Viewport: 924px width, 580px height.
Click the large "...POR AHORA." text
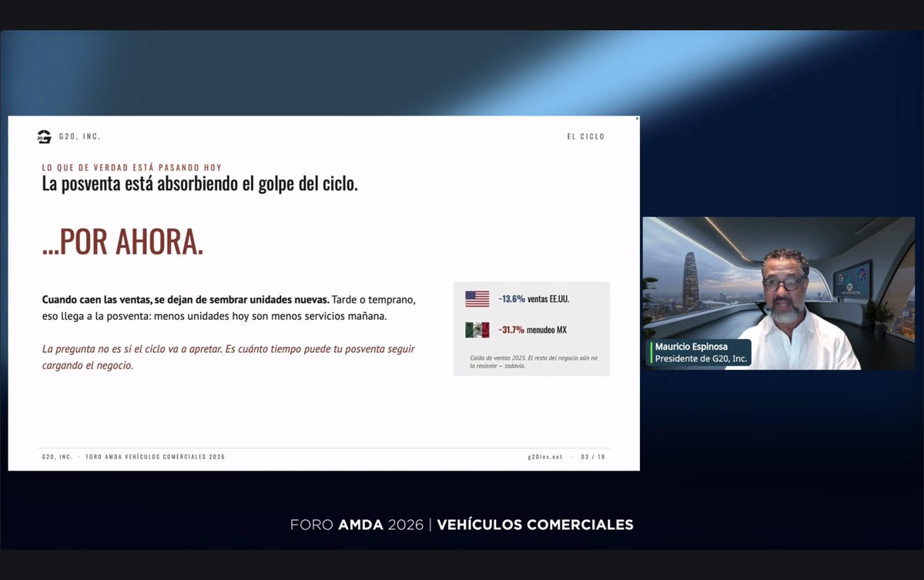(122, 242)
